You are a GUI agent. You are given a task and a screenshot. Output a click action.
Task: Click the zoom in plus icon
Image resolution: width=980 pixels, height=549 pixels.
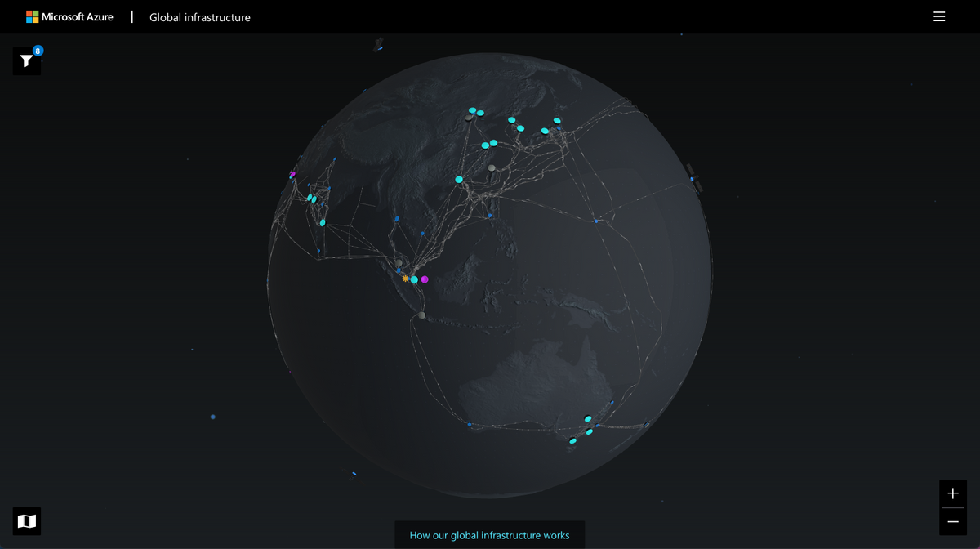click(x=952, y=493)
